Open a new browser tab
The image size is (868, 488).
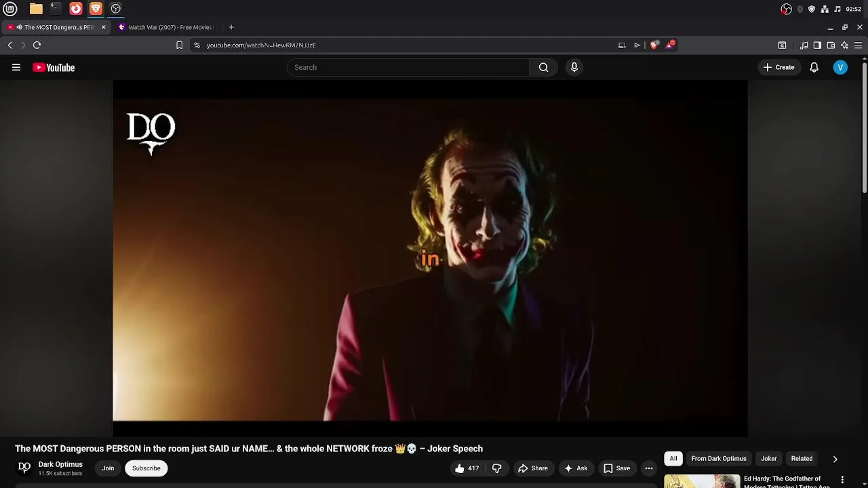[231, 27]
